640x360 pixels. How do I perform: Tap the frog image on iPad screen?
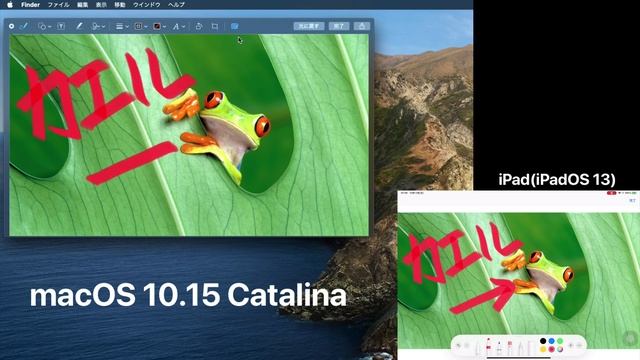coord(519,281)
